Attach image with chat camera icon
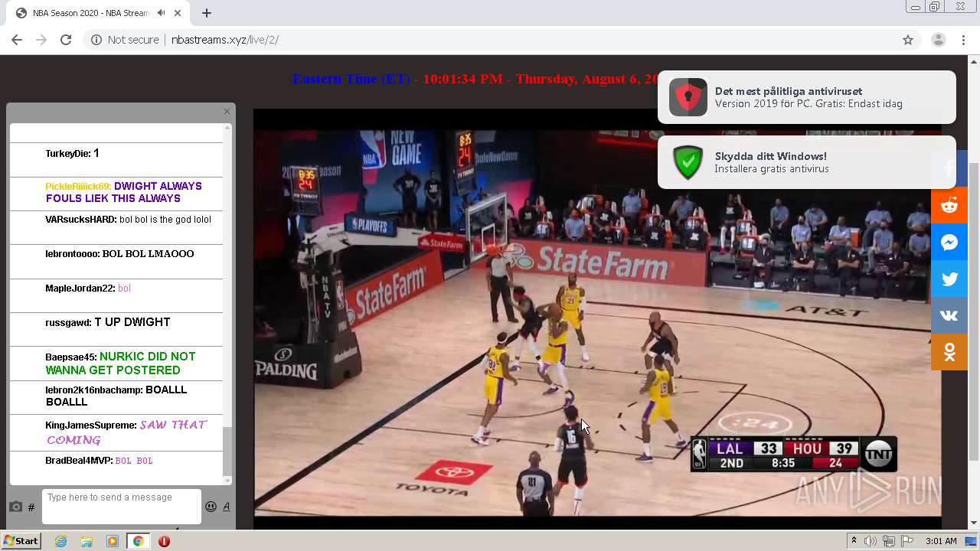980x551 pixels. pos(15,507)
